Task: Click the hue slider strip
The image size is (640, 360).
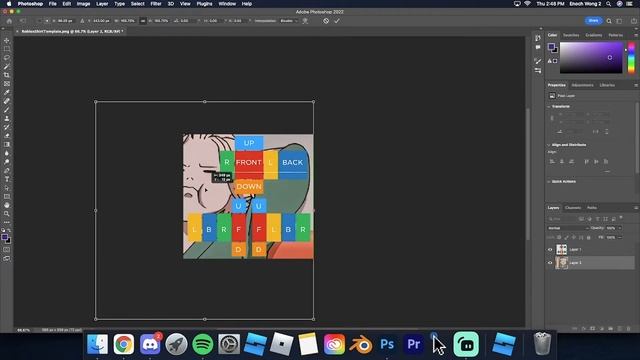Action: [x=631, y=58]
